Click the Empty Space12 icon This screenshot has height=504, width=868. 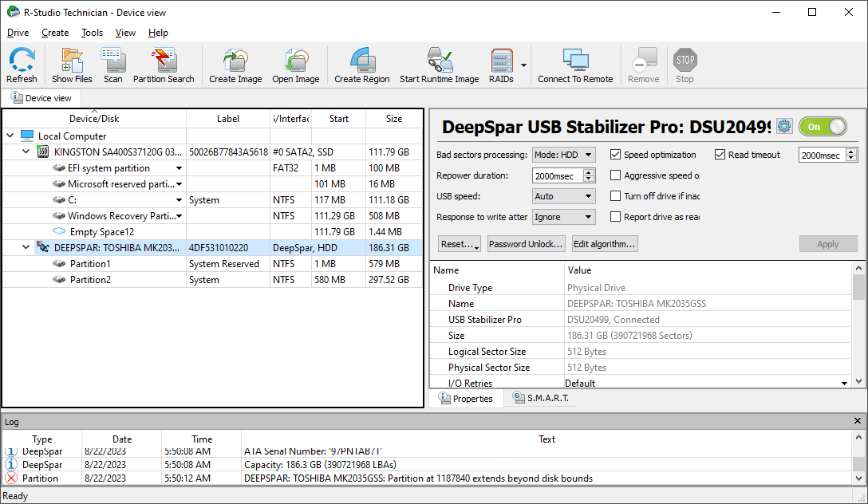pos(59,231)
